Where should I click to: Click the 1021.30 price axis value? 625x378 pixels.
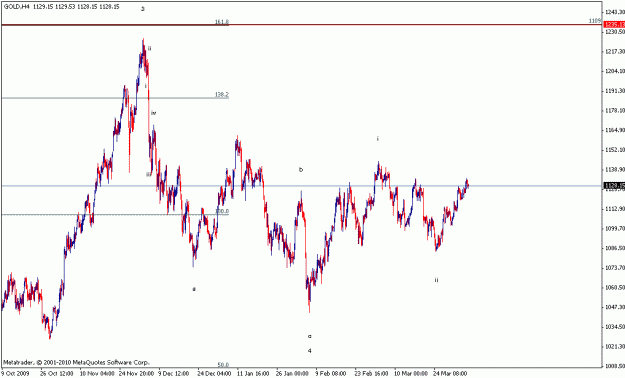[615, 346]
